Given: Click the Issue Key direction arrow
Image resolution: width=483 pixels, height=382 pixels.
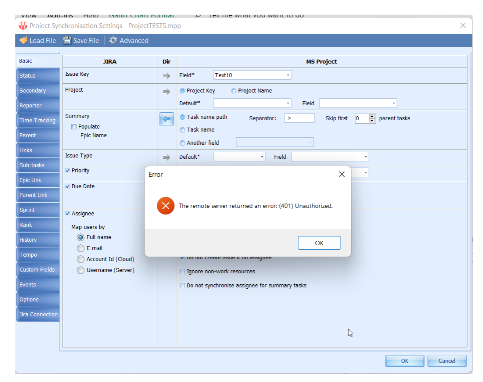Looking at the screenshot, I should 166,76.
